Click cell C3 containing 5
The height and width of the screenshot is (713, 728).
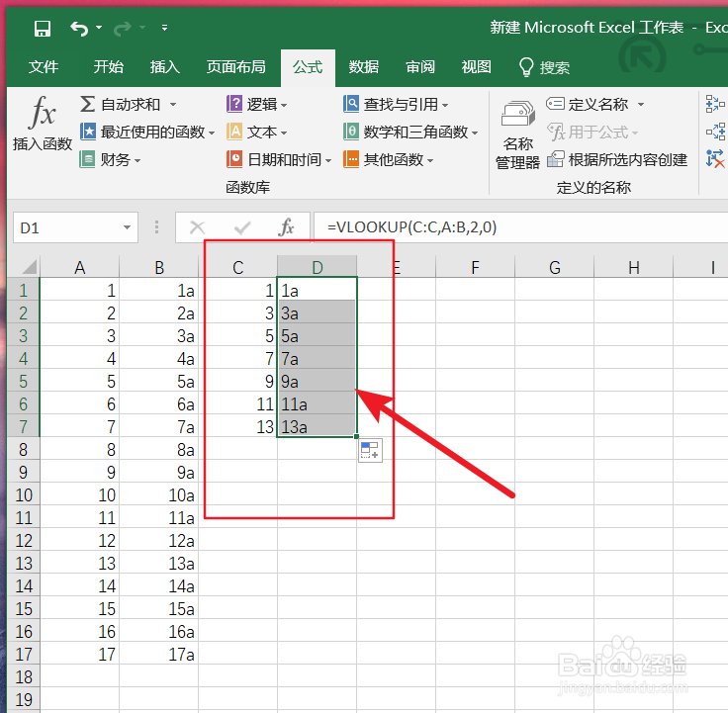(x=238, y=335)
